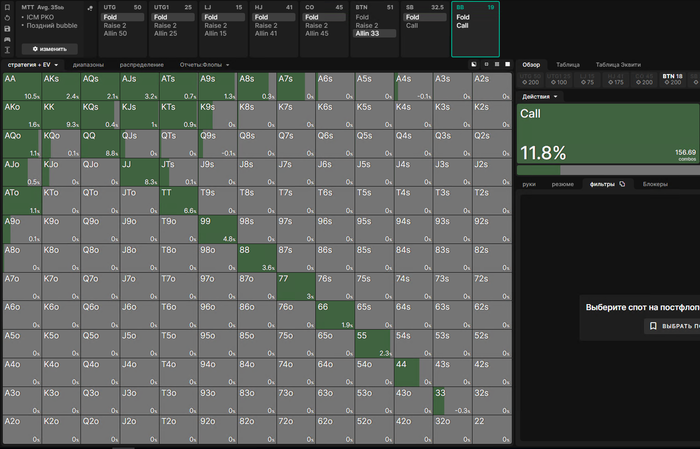
Task: Click the bookmark icon on ВЫБРАТЬ button
Action: [x=653, y=326]
